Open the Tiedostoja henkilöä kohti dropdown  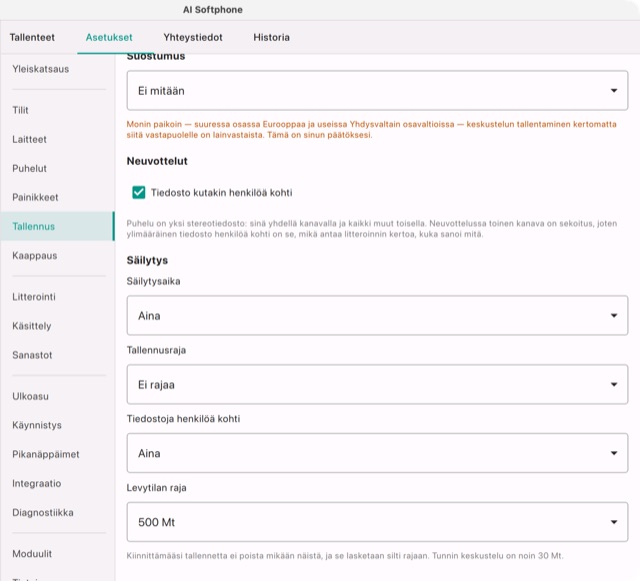(x=377, y=453)
